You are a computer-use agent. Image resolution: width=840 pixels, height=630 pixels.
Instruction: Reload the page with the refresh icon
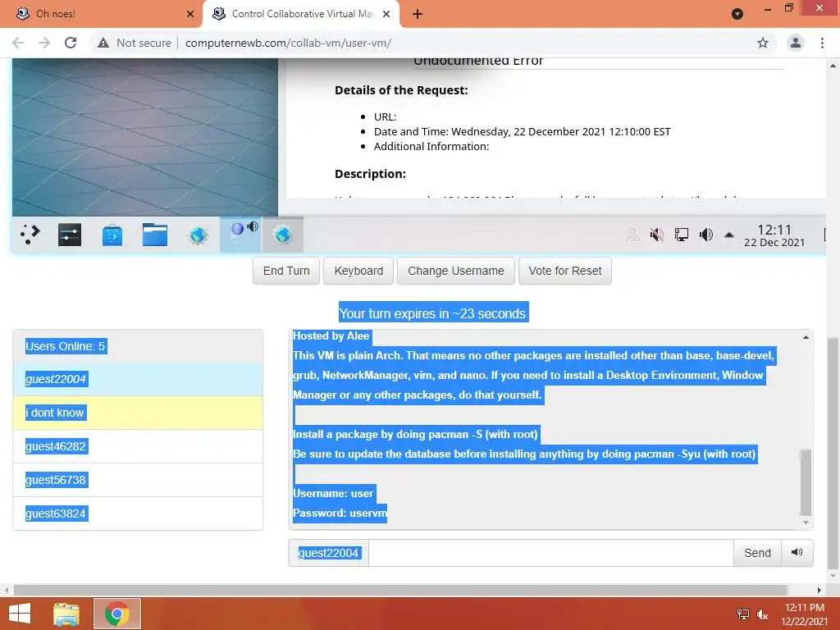pos(71,43)
